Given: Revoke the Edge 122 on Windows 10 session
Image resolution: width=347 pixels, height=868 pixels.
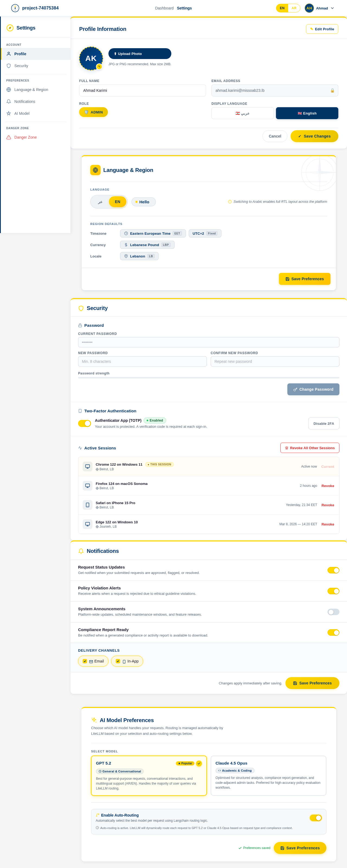Looking at the screenshot, I should pos(327,524).
